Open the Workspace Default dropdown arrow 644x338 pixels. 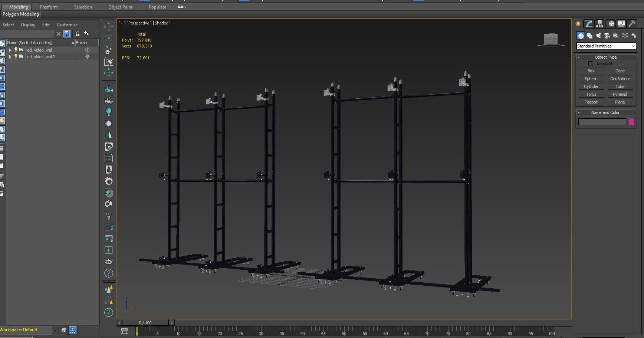(55, 330)
